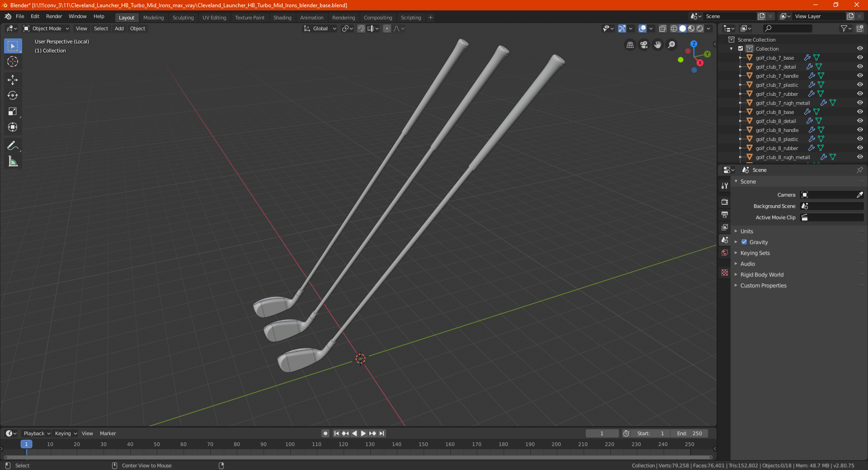868x470 pixels.
Task: Open the Marker menu in timeline
Action: (x=108, y=433)
